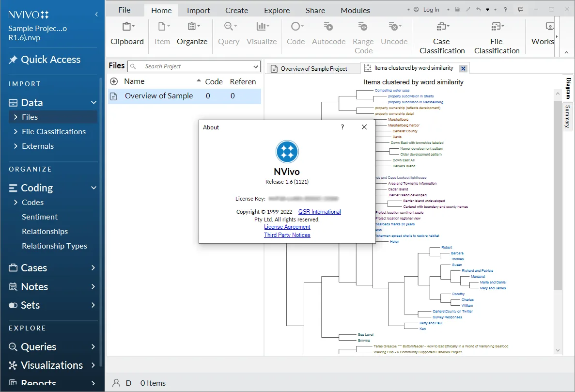This screenshot has width=575, height=392.
Task: Collapse the ribbon with the up caret
Action: pos(567,52)
